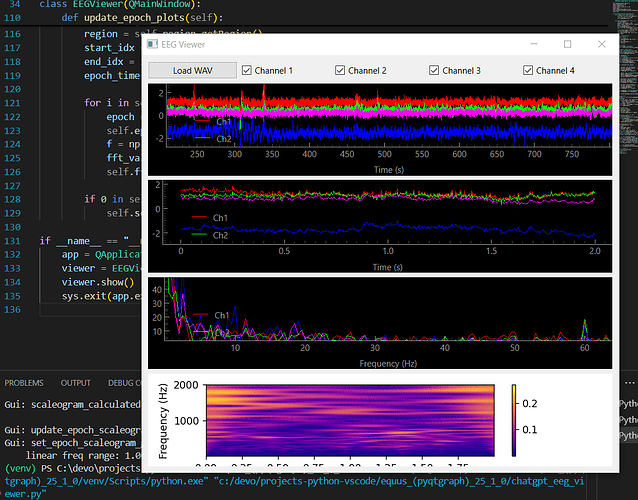638x500 pixels.
Task: Click line number 128 in the editor gutter
Action: (12, 199)
